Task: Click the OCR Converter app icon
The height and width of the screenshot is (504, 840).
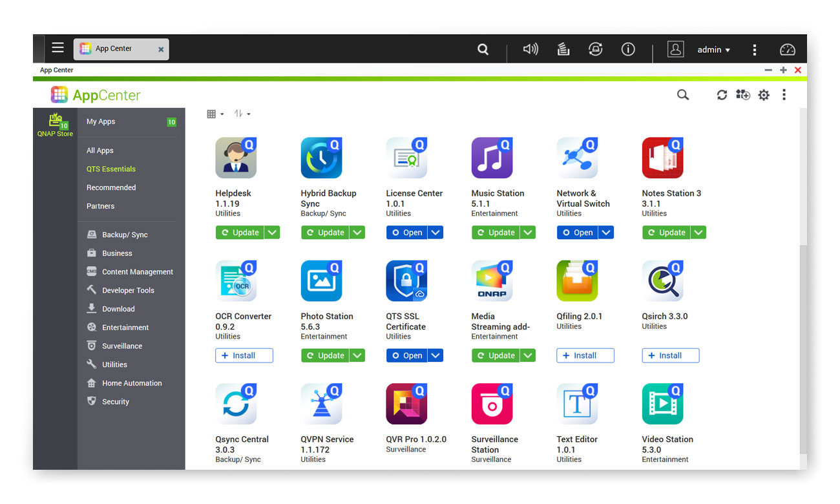Action: click(x=236, y=280)
